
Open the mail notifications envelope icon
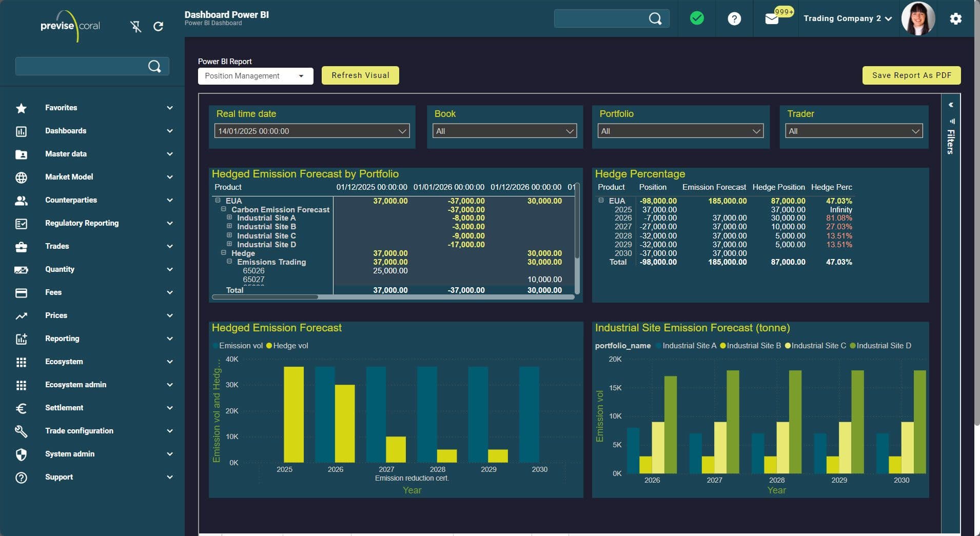pyautogui.click(x=772, y=19)
